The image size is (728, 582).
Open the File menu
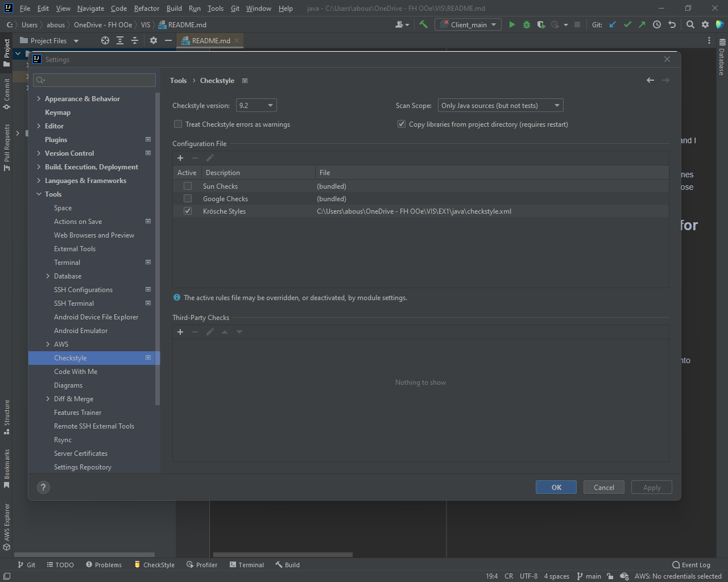(25, 9)
